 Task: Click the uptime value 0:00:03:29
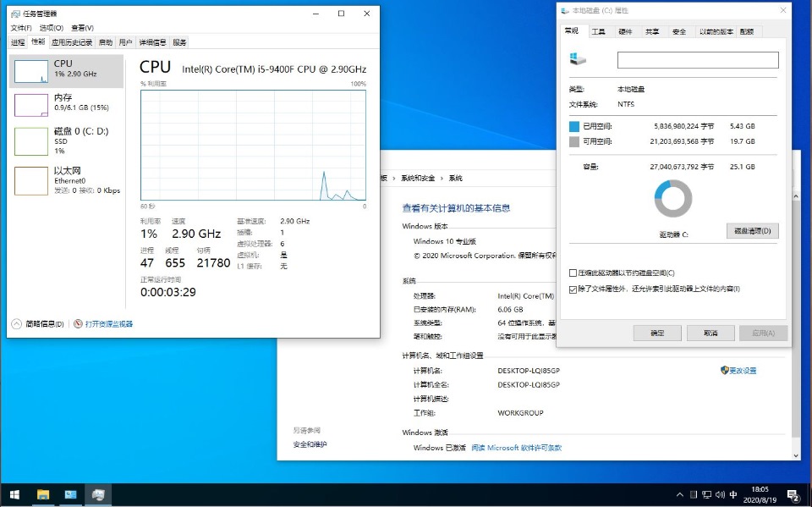pos(168,292)
